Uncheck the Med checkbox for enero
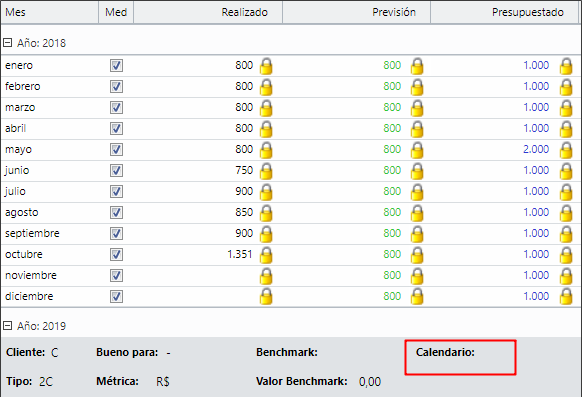This screenshot has height=397, width=582. click(x=116, y=66)
